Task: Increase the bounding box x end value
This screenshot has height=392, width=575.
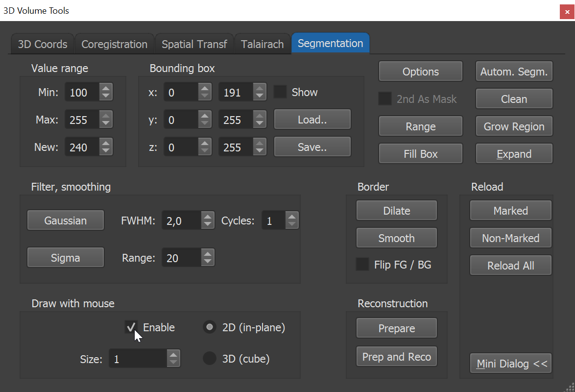Action: [260, 88]
